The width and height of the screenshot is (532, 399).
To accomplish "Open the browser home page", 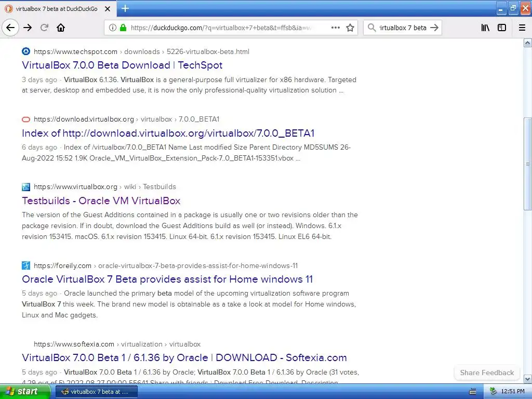I will [61, 28].
